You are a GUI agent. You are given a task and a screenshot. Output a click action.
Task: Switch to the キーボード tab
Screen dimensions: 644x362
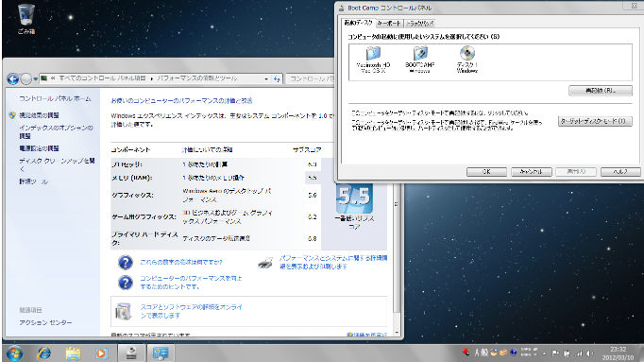(388, 24)
